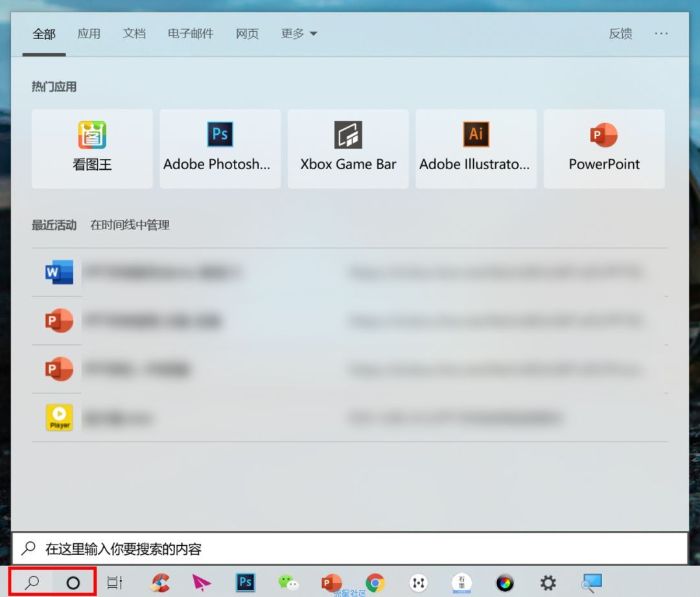The height and width of the screenshot is (597, 700).
Task: Select the 全部 tab
Action: [44, 34]
